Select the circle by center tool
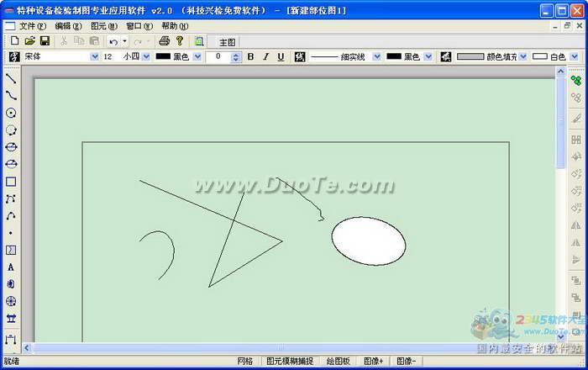 [11, 113]
